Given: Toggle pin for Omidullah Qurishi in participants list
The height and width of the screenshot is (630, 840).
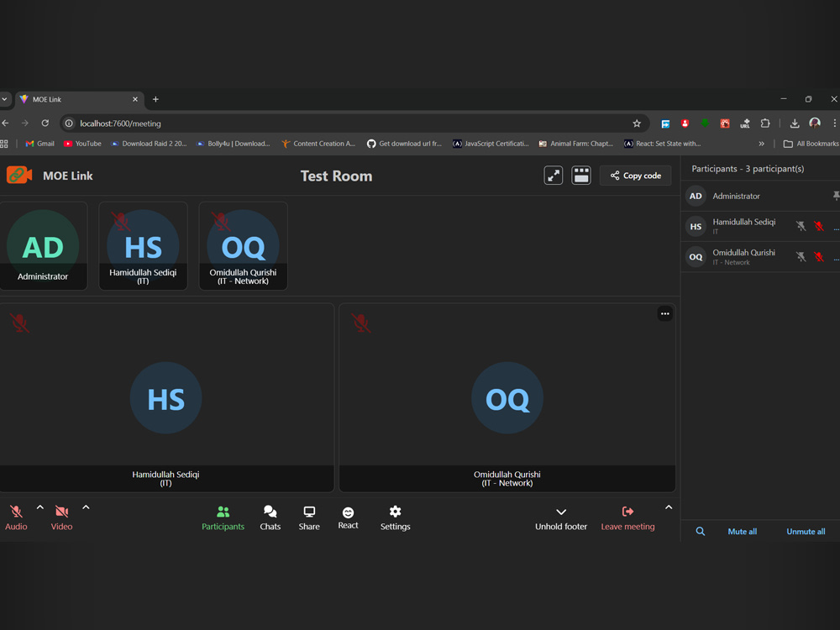Looking at the screenshot, I should tap(801, 256).
